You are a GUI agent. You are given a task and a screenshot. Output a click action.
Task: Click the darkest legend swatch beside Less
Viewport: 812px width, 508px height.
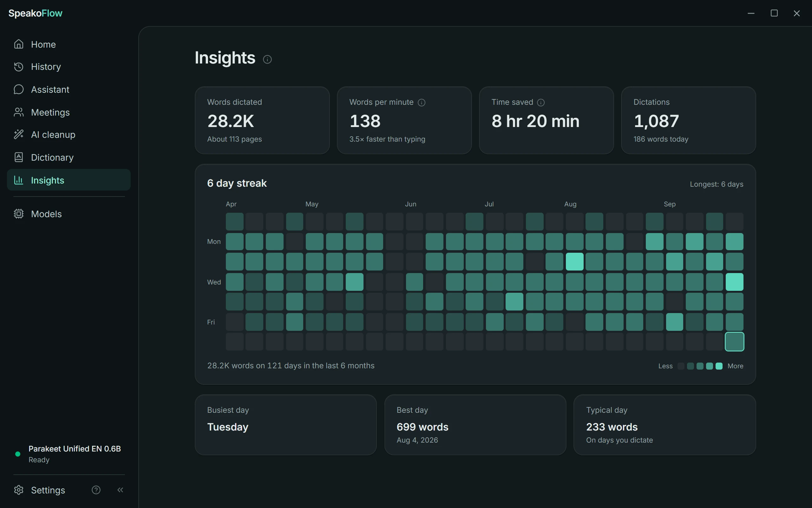[681, 366]
